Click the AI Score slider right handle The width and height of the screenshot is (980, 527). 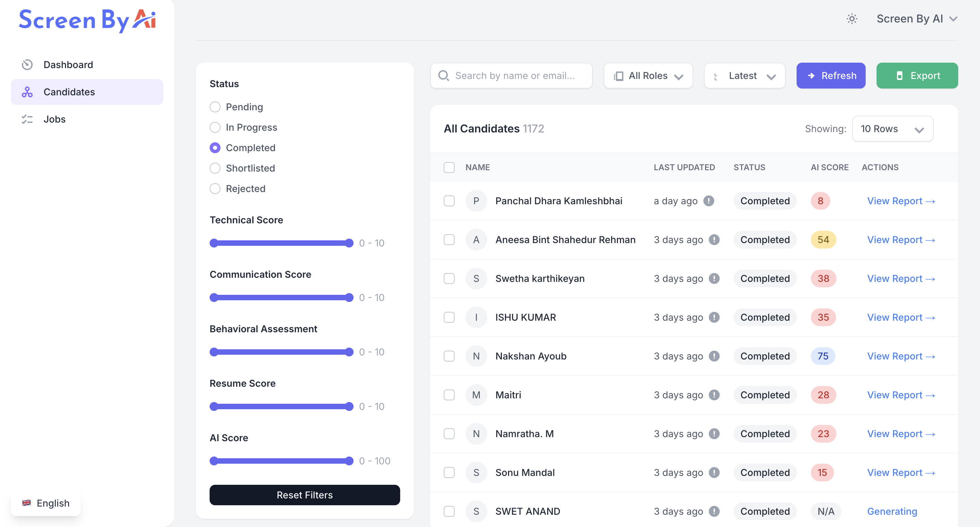click(x=349, y=461)
